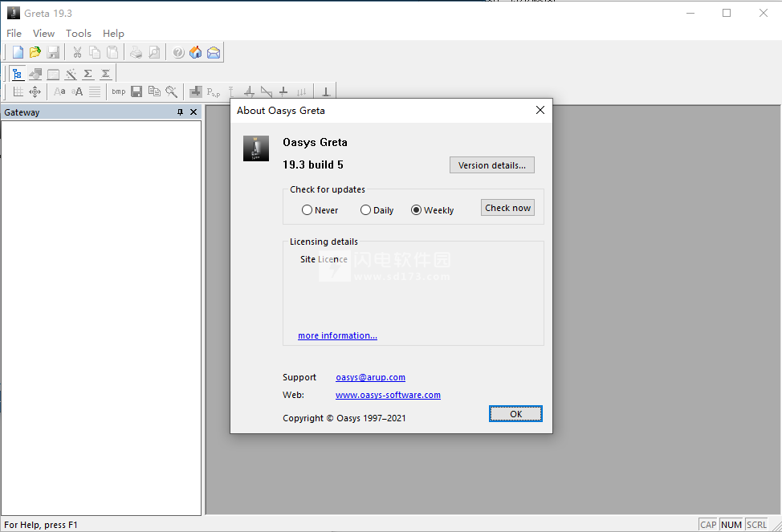Click the second Sigma icon
This screenshot has height=532, width=782.
point(106,75)
